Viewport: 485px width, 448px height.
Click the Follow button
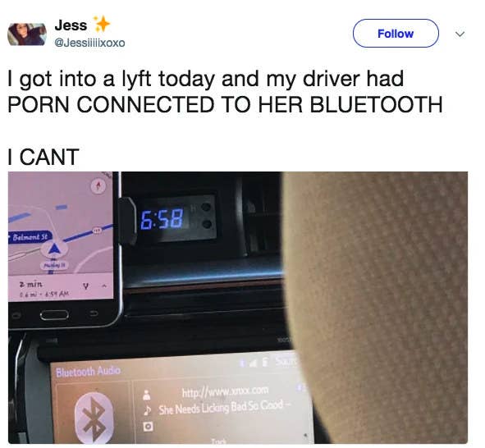pyautogui.click(x=396, y=34)
